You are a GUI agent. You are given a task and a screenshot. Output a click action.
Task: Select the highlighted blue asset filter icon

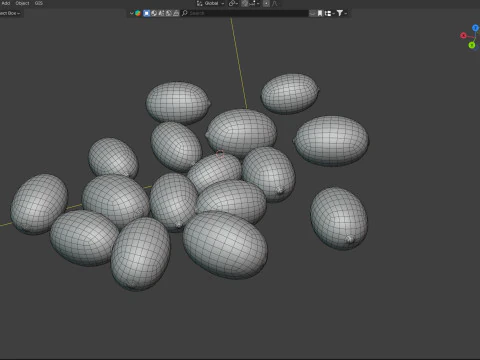coord(146,13)
